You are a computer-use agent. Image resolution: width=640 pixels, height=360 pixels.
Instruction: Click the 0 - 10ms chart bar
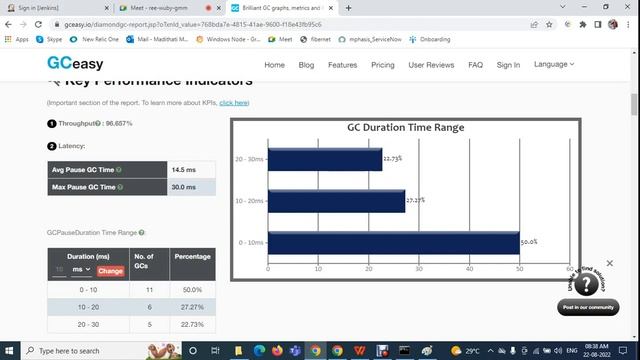[x=393, y=243]
